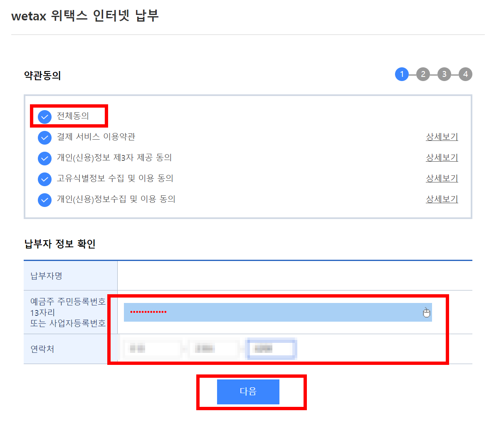Open 상세보기 for unique identification information consent
This screenshot has width=489, height=448.
point(442,178)
